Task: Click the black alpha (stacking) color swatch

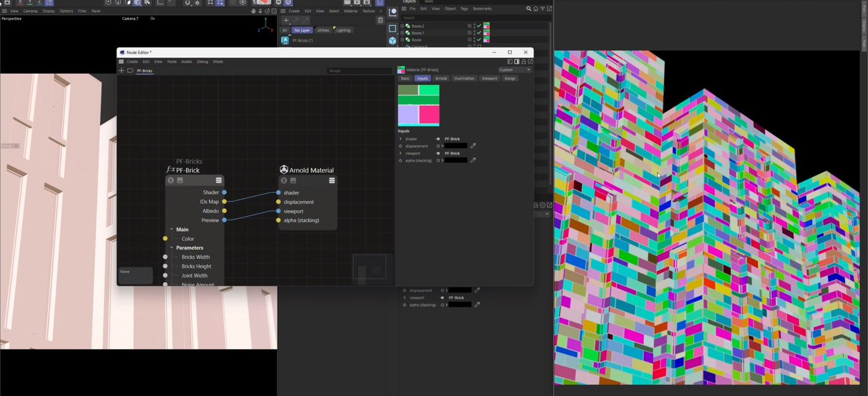Action: pyautogui.click(x=456, y=161)
